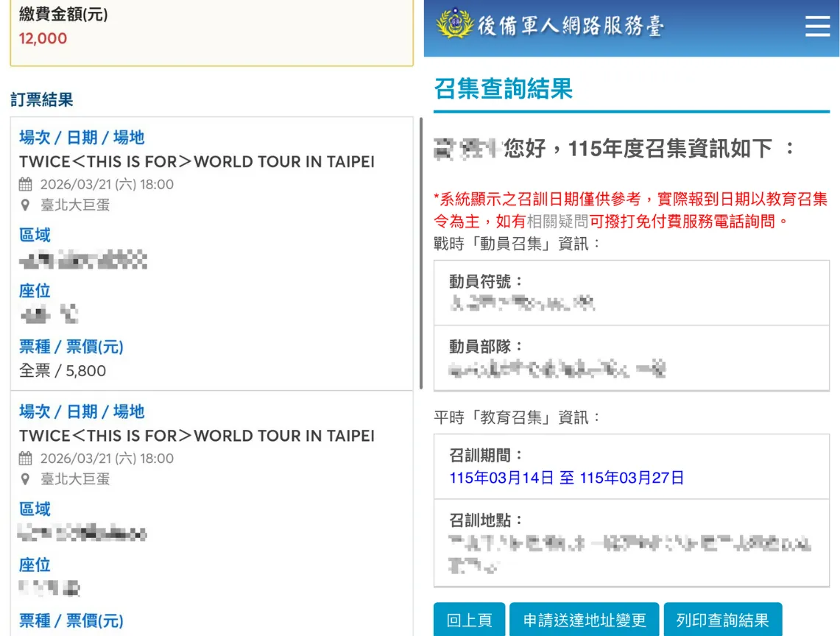
Task: Click the location pin on the second ticket entry
Action: pos(26,479)
